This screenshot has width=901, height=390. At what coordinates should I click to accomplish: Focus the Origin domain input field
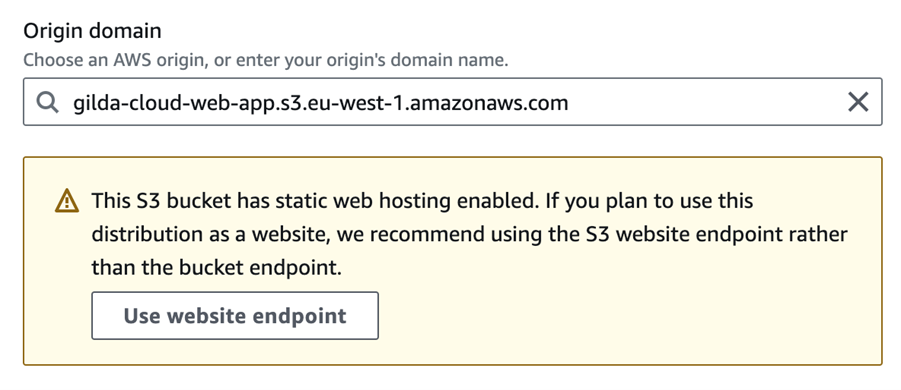tap(453, 102)
